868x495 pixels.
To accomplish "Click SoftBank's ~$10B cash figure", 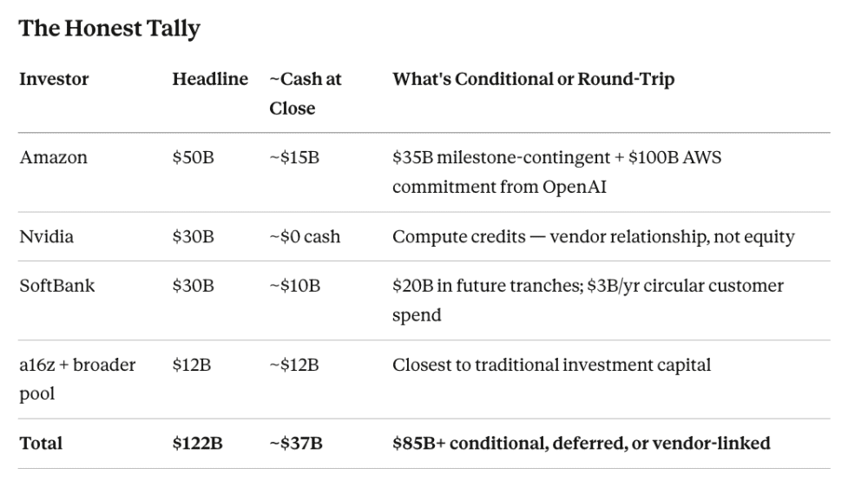I will click(294, 286).
